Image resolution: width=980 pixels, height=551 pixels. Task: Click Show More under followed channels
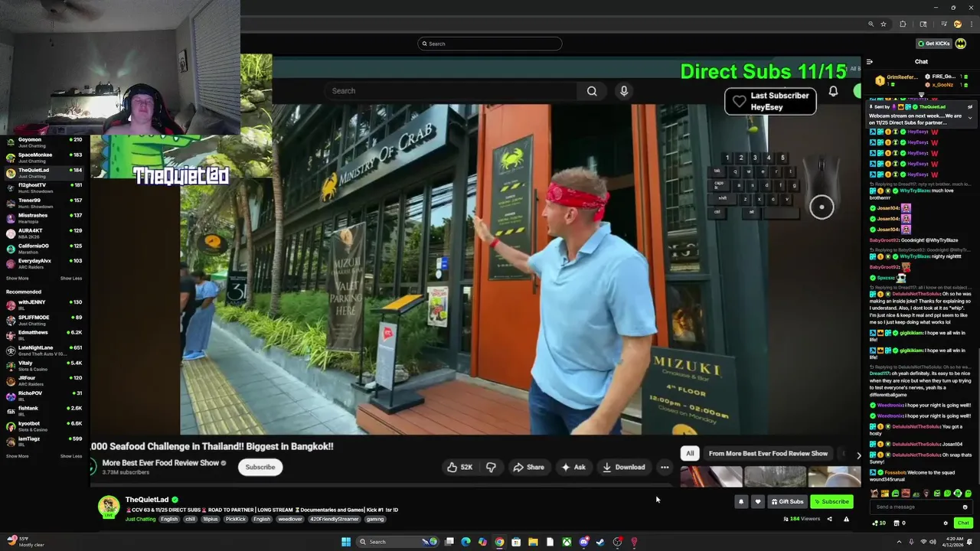click(x=18, y=279)
